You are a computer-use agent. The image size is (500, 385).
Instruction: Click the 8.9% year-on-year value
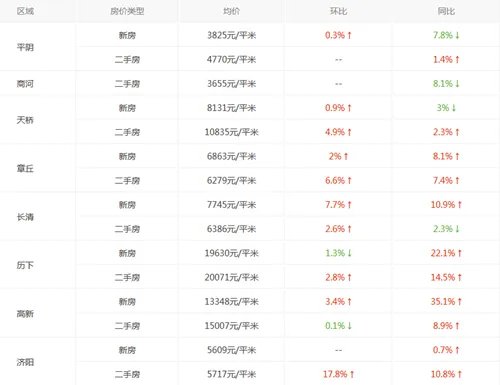446,326
